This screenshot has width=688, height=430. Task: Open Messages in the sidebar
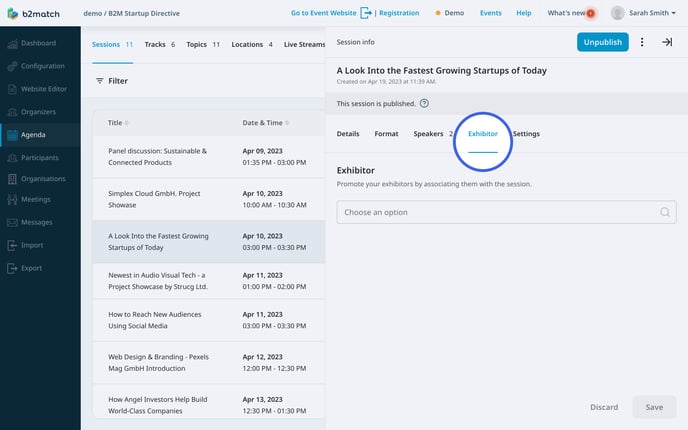36,222
